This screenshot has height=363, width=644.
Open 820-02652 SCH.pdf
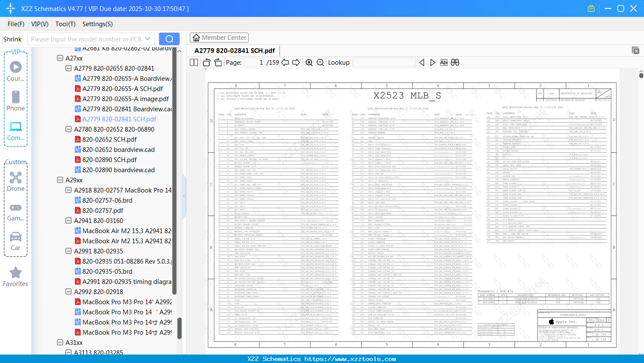(x=110, y=139)
